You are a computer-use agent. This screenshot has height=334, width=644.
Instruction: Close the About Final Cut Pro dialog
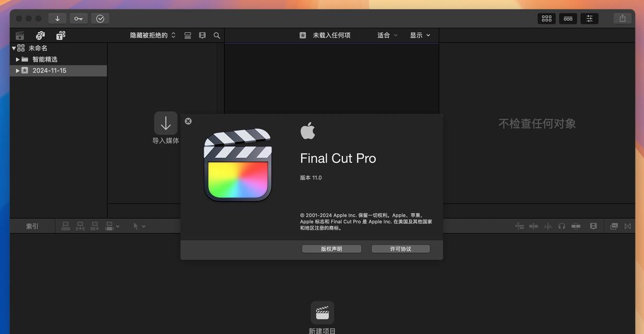click(188, 121)
